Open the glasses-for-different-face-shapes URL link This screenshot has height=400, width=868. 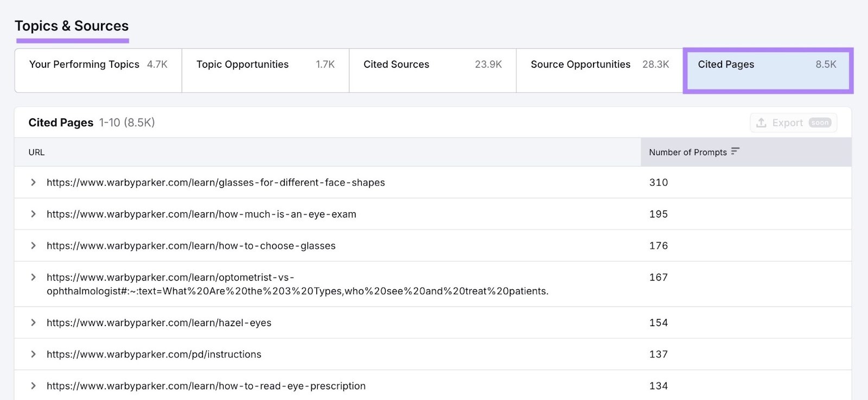tap(215, 183)
